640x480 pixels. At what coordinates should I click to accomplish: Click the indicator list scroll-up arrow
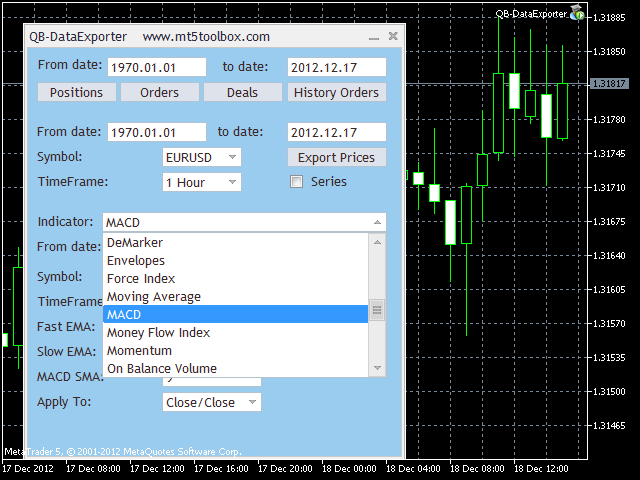pos(377,242)
